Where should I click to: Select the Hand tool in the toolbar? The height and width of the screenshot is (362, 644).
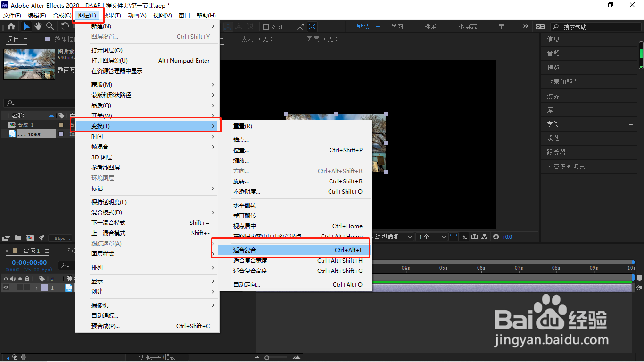[38, 27]
